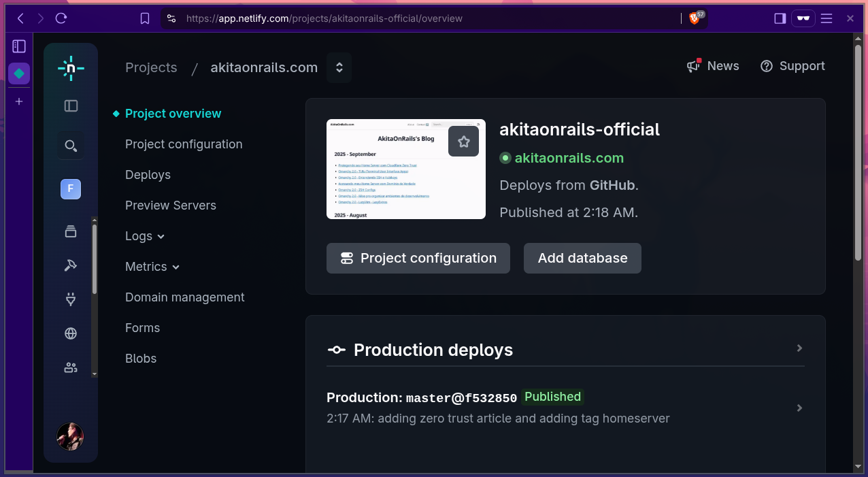Screen dimensions: 868x477
Task: Toggle the Netlify sidebar panel icon
Action: tap(71, 105)
